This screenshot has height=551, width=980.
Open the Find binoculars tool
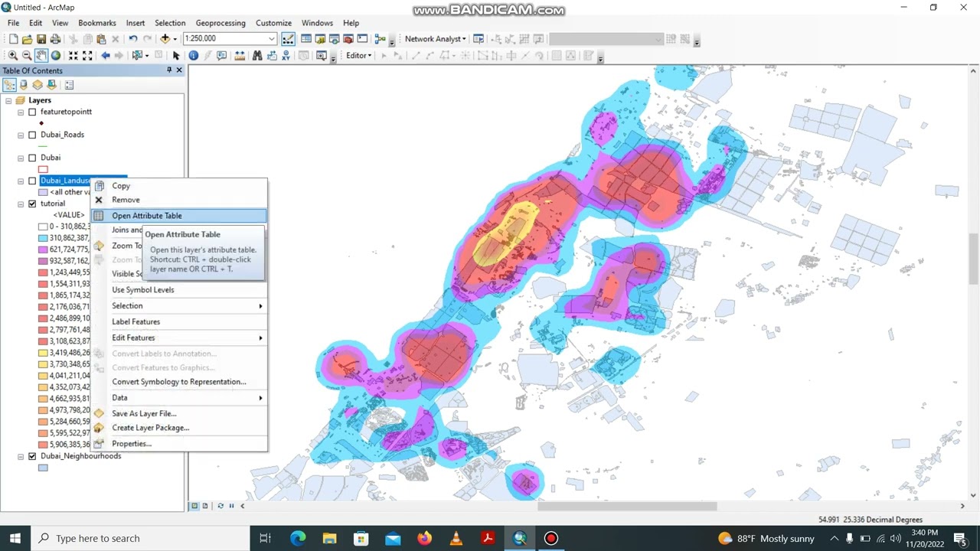pos(257,56)
